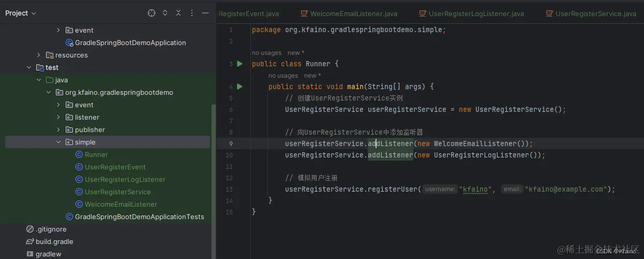The width and height of the screenshot is (644, 259).
Task: Expand the resources folder
Action: tap(39, 55)
